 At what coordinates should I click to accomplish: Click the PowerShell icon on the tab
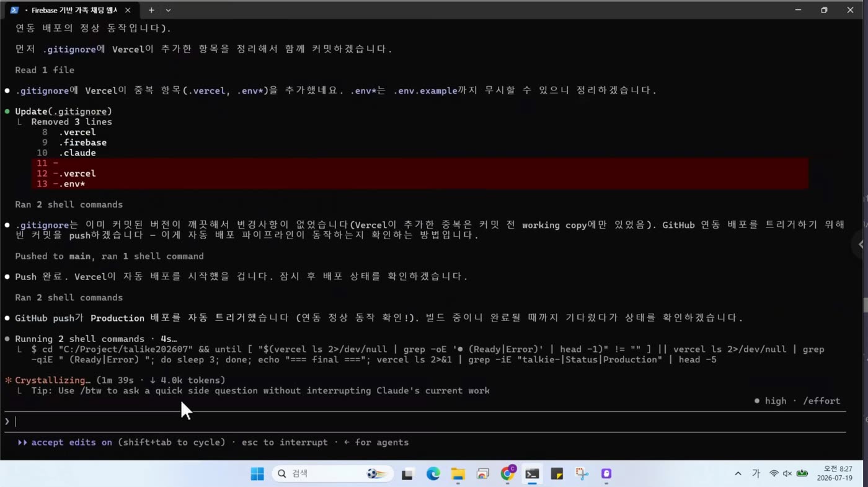pyautogui.click(x=14, y=11)
